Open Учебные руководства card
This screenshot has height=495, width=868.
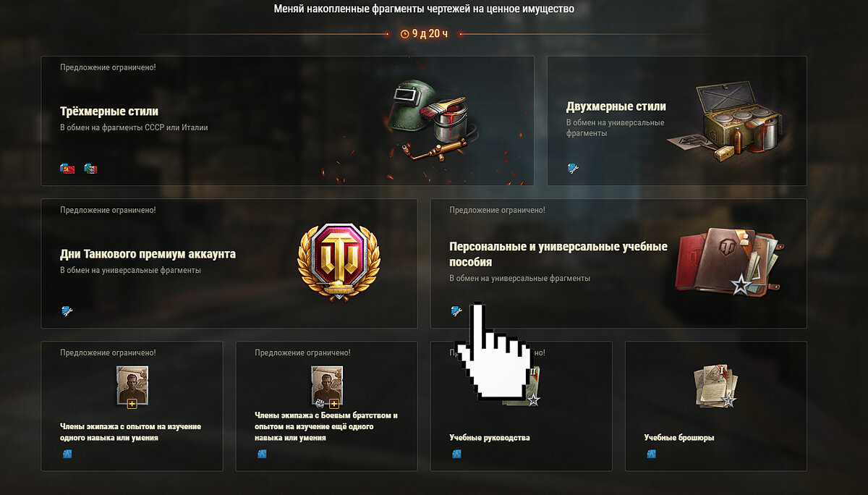click(522, 406)
